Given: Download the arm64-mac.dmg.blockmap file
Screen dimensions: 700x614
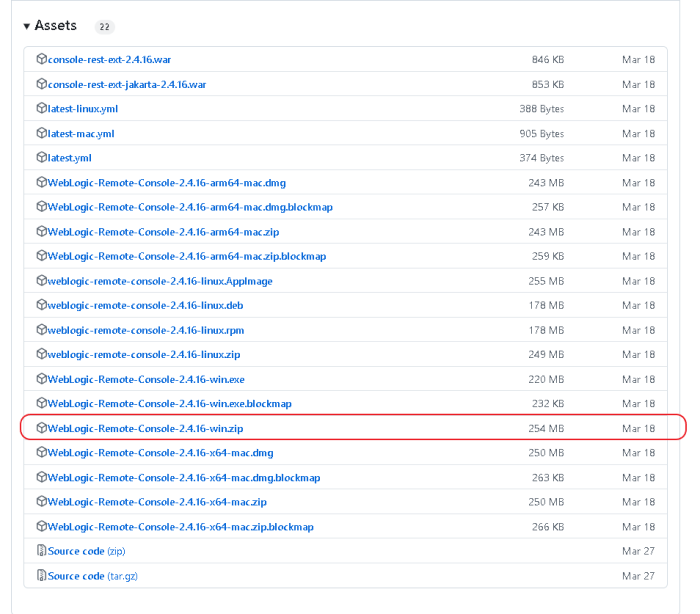Looking at the screenshot, I should [190, 207].
